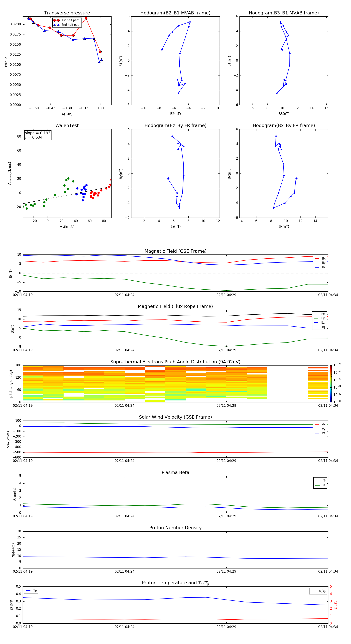Select Bz' in the Flux Rope legend
Viewport: 351px width, 644px height.
coord(320,323)
